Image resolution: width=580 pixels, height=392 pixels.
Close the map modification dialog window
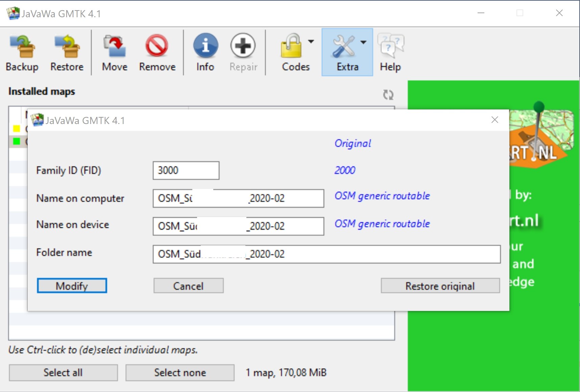494,120
